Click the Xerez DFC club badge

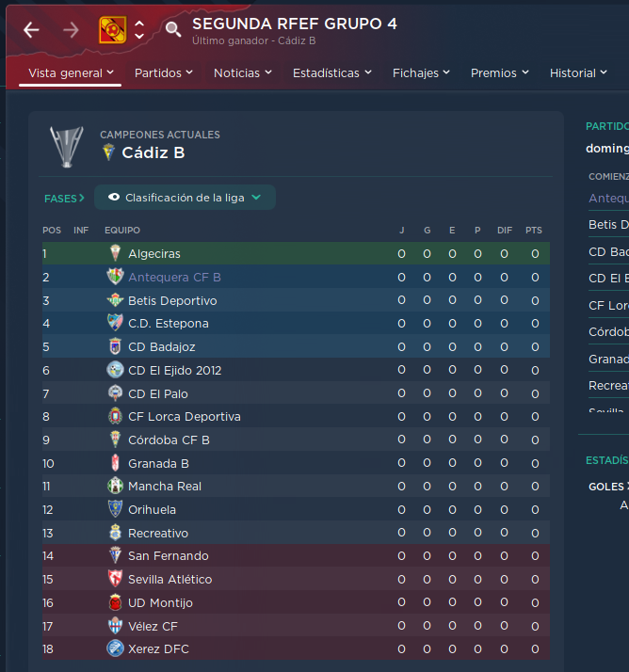(115, 648)
